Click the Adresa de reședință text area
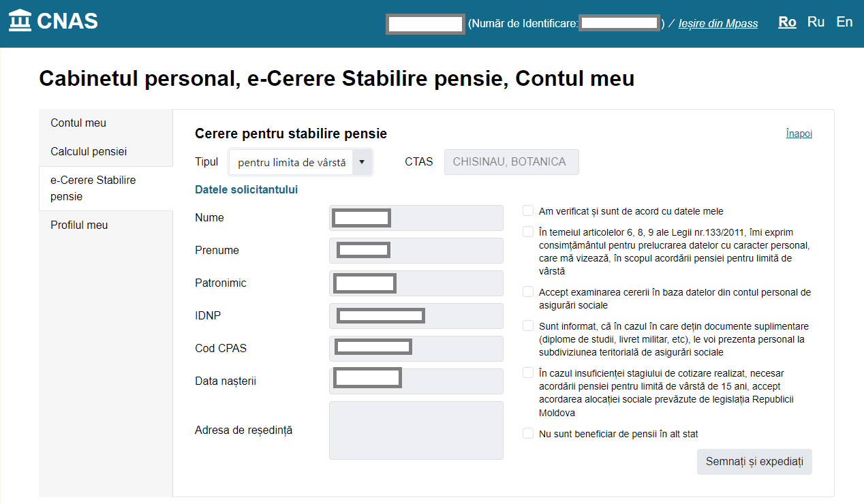Screen dimensions: 864x504 [416, 430]
